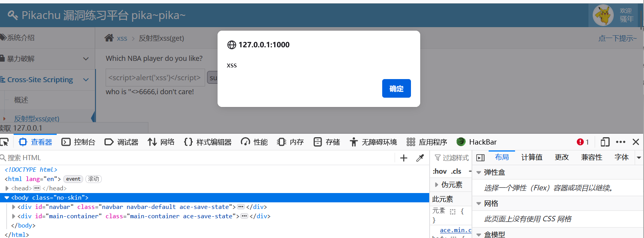The height and width of the screenshot is (238, 644).
Task: Switch to 存储 storage tab
Action: (327, 142)
